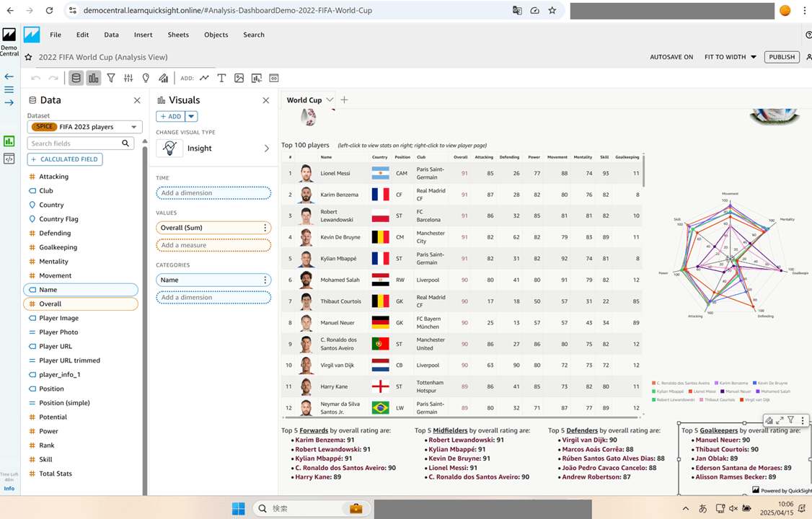Open the Edit menu
Viewport: 812px width, 519px height.
82,35
